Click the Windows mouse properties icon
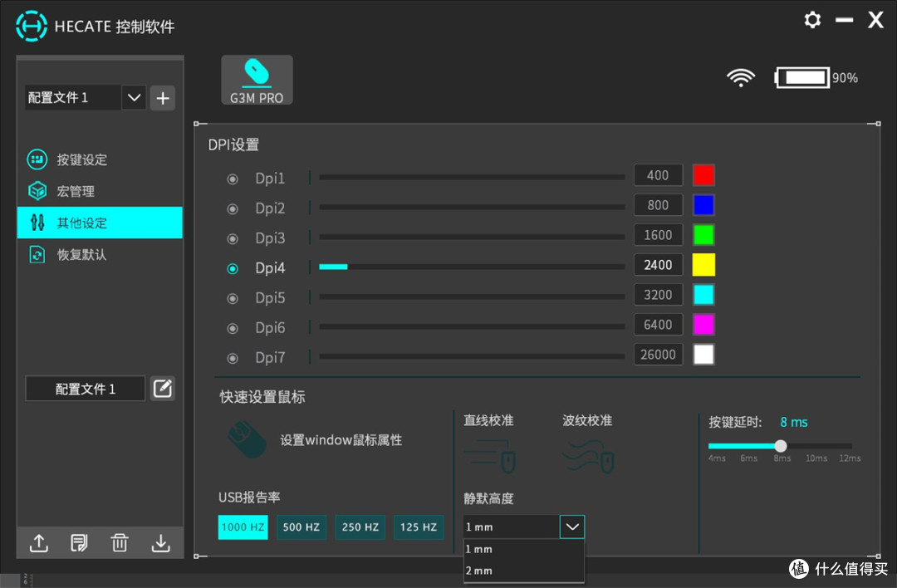The height and width of the screenshot is (588, 897). pos(248,439)
